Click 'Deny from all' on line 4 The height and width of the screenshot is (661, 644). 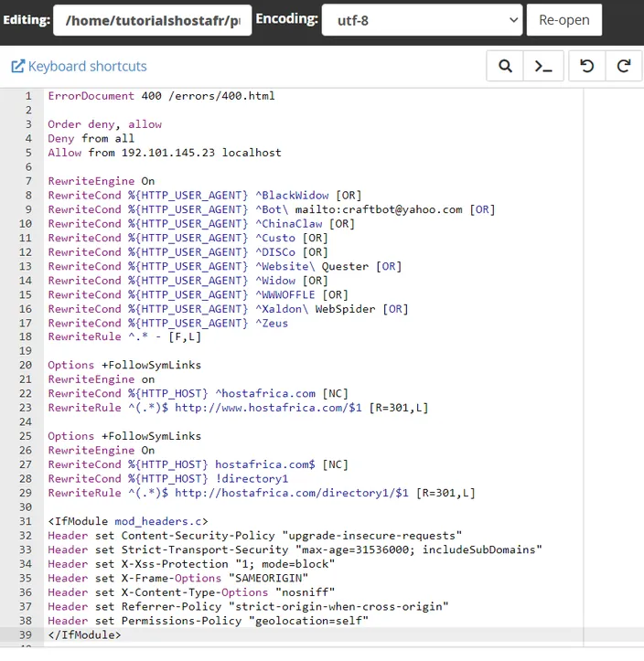coord(91,138)
